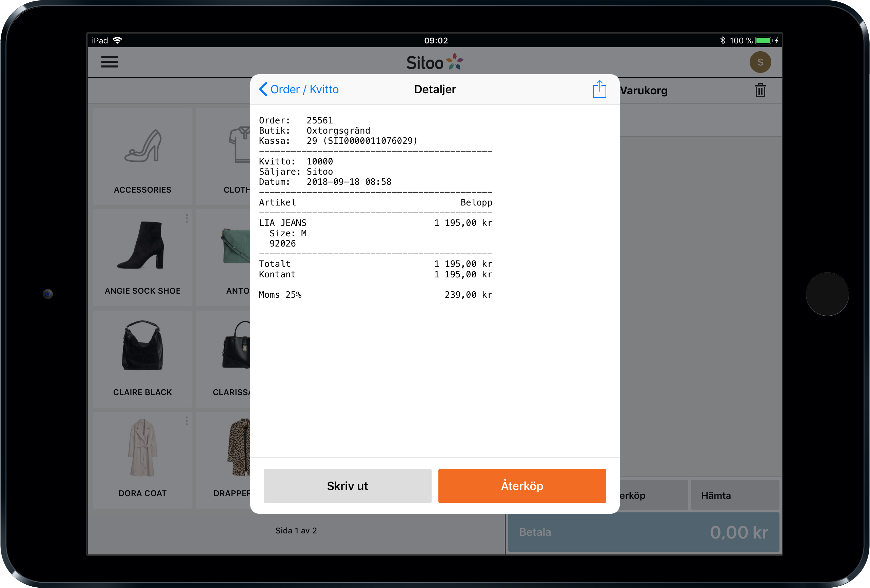Screen dimensions: 870x588
Task: Open options dots on DORA COAT
Action: 186,421
